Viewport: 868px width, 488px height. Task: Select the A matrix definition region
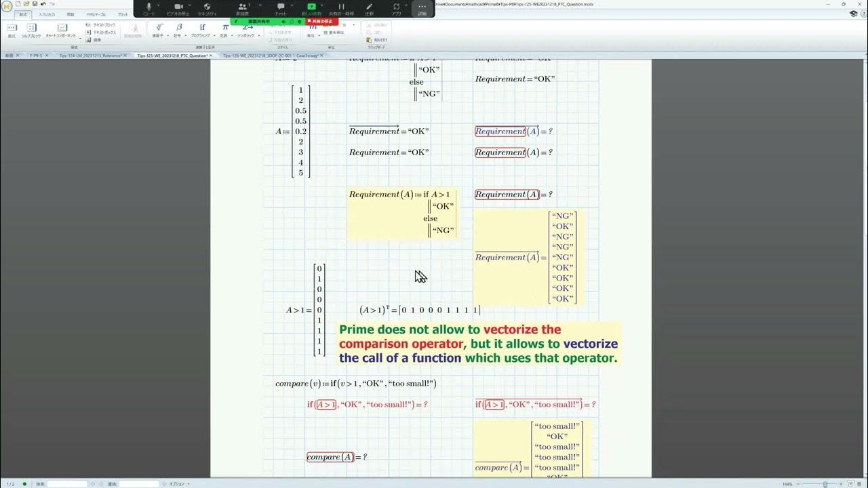pos(293,131)
